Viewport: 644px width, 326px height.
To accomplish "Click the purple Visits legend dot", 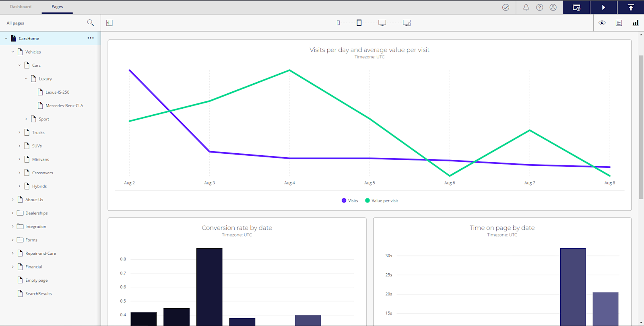I will coord(344,200).
